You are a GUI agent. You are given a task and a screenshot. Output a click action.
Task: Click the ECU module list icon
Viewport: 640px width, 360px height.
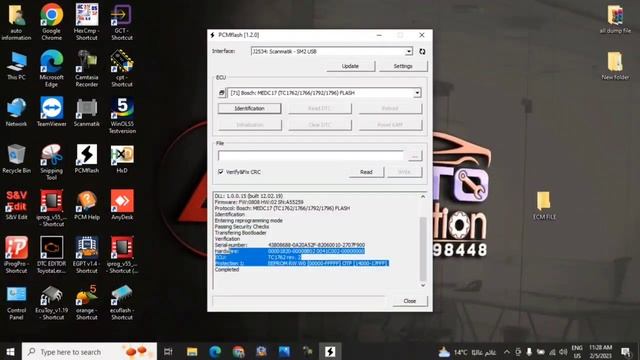click(x=222, y=93)
